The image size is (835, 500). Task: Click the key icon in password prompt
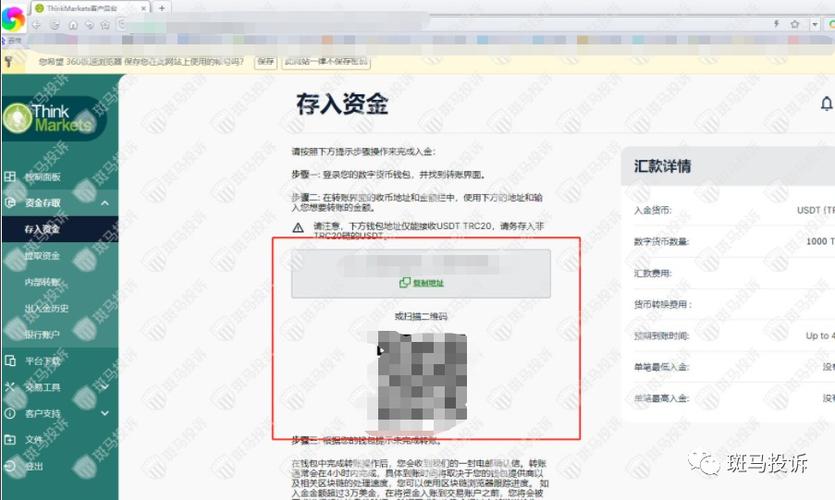click(x=9, y=62)
